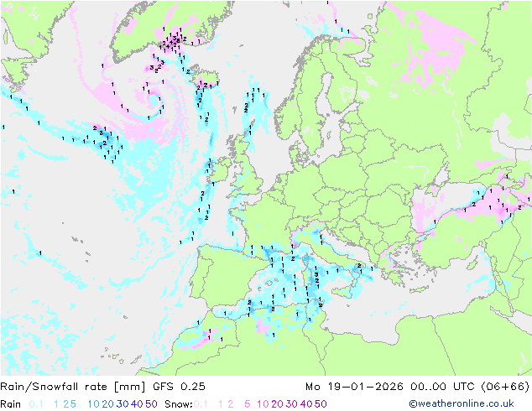Click the '00..00 UTC' time text

coord(442,387)
